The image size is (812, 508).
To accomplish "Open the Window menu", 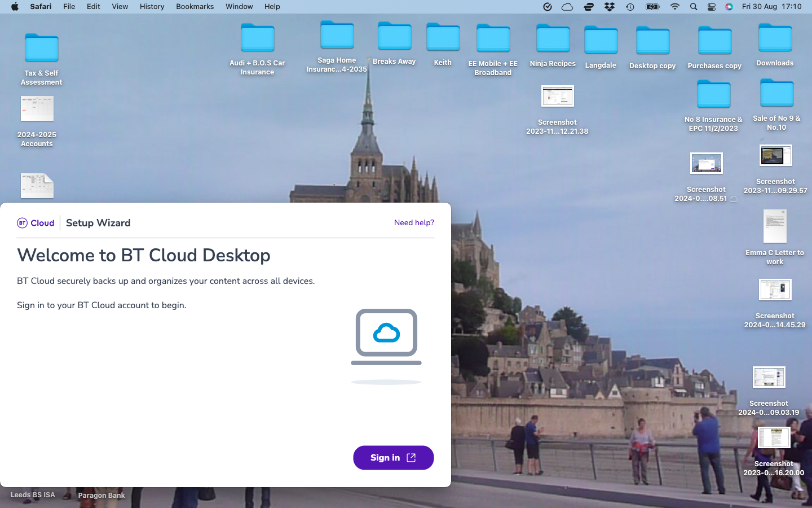I will tap(239, 7).
